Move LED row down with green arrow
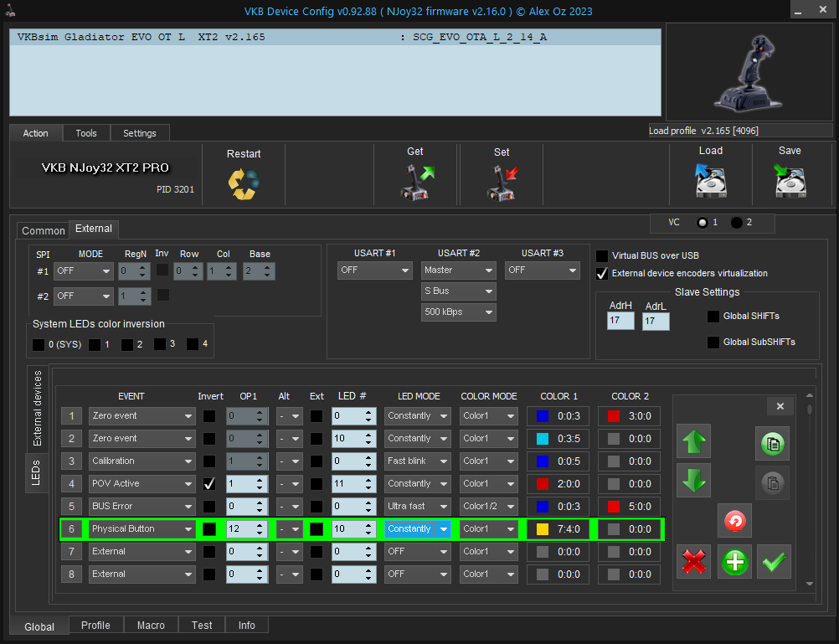839x644 pixels. click(693, 481)
